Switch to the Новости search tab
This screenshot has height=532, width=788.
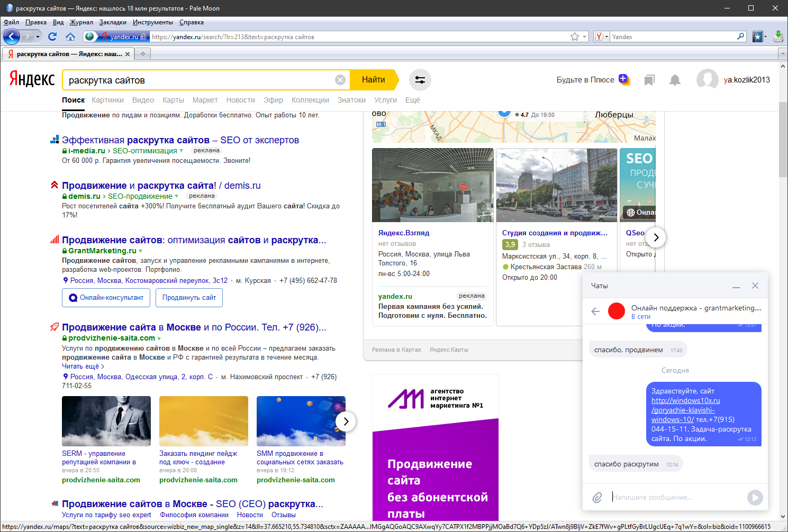240,100
